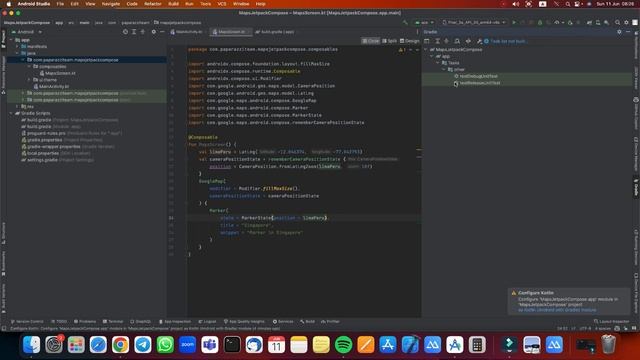Collapse Gradle Scripts tree node

[11, 113]
